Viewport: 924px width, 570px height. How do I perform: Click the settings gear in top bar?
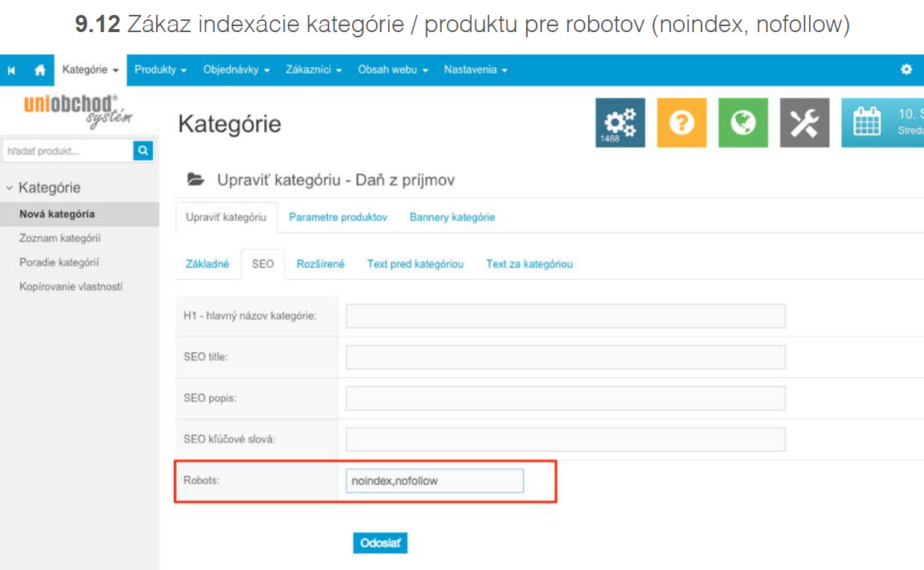click(906, 69)
